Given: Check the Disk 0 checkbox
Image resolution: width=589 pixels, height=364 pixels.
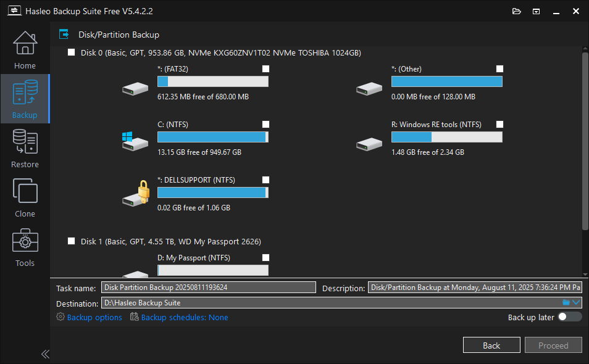Looking at the screenshot, I should (x=72, y=52).
